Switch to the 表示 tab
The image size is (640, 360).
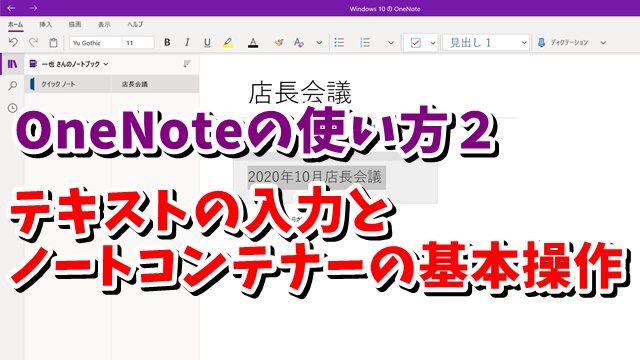(104, 24)
